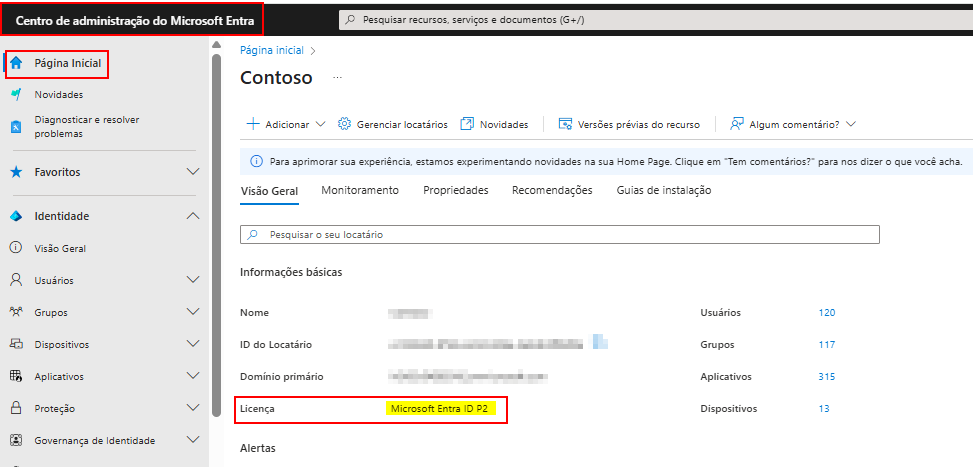Click the magnifier icon in top search bar
The width and height of the screenshot is (973, 467).
[351, 20]
